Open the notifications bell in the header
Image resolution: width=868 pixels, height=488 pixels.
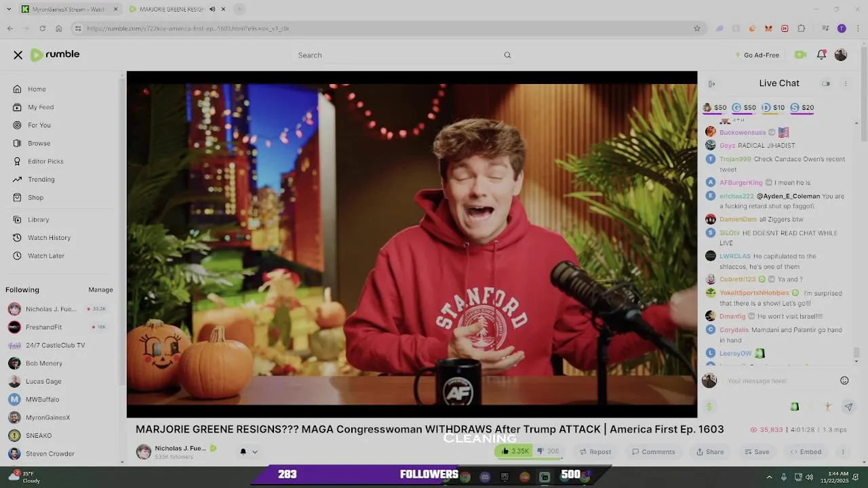pyautogui.click(x=821, y=55)
